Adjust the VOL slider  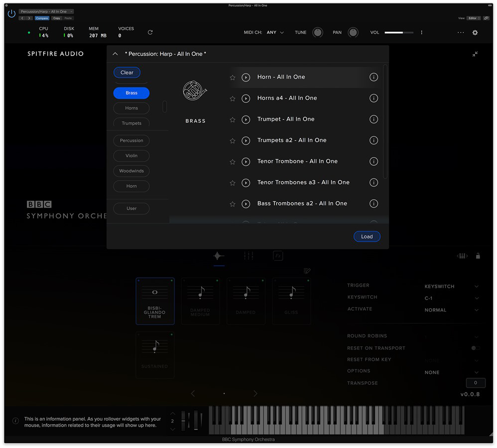[399, 32]
